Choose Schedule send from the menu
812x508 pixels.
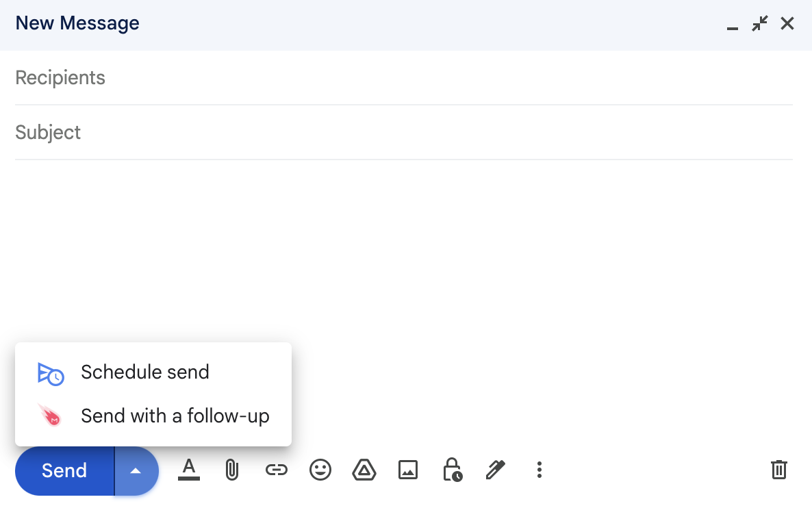(x=144, y=372)
